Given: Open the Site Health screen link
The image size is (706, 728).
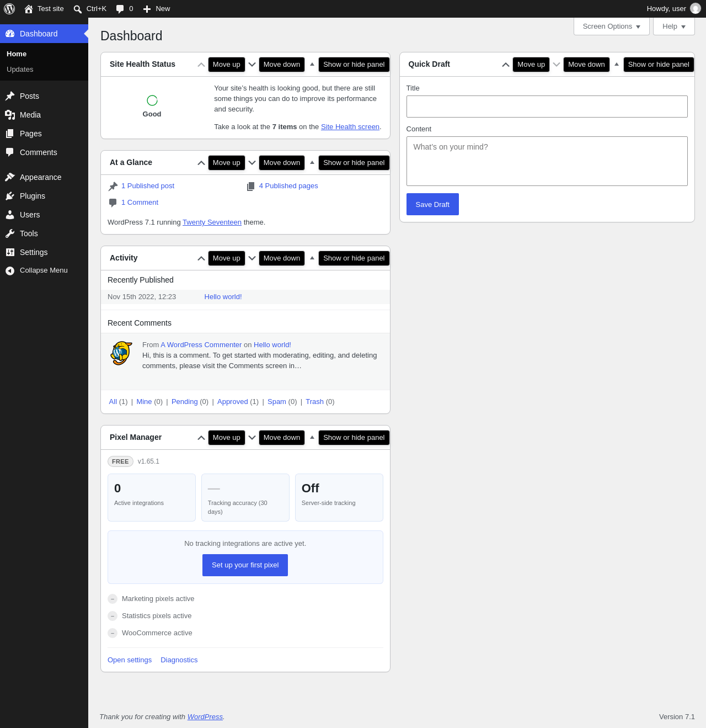Looking at the screenshot, I should point(350,127).
